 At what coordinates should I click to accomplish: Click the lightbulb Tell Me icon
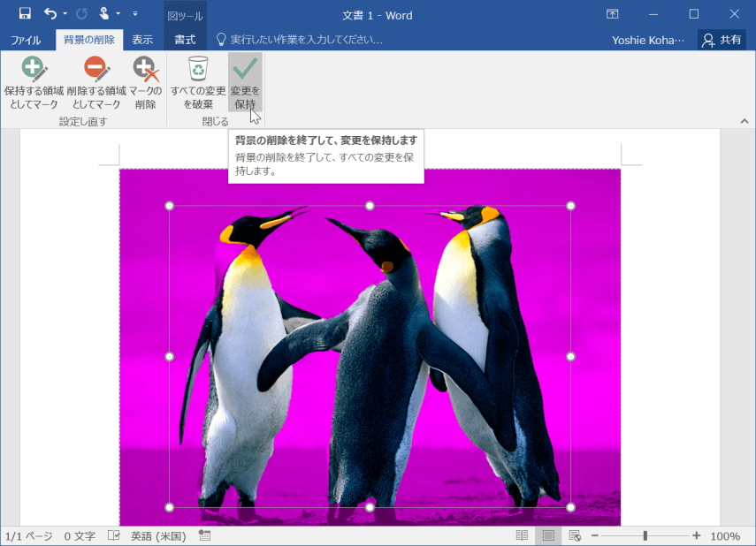pyautogui.click(x=221, y=40)
